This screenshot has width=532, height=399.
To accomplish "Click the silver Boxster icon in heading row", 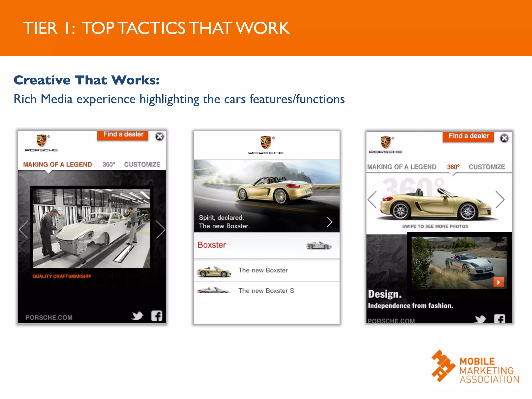I will click(x=319, y=245).
